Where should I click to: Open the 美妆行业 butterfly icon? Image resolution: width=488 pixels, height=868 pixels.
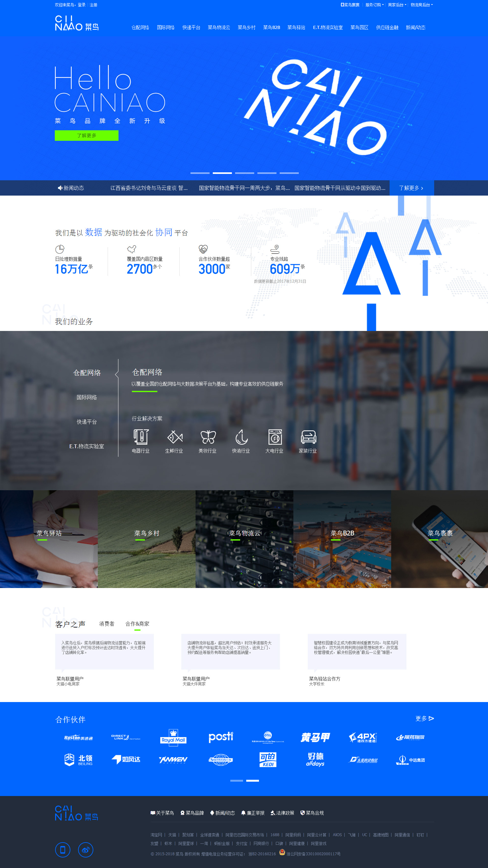pos(208,437)
